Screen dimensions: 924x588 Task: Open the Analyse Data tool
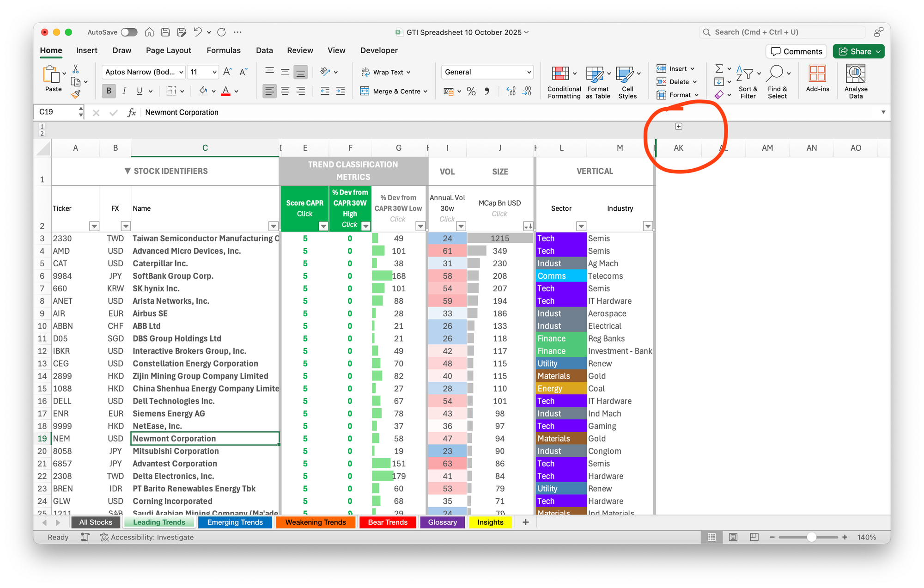(856, 74)
